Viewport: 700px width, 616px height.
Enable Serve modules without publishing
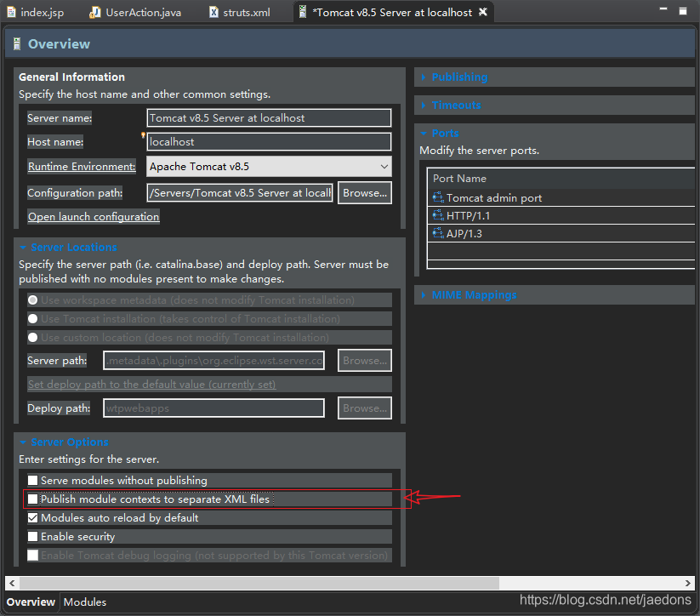coord(32,480)
